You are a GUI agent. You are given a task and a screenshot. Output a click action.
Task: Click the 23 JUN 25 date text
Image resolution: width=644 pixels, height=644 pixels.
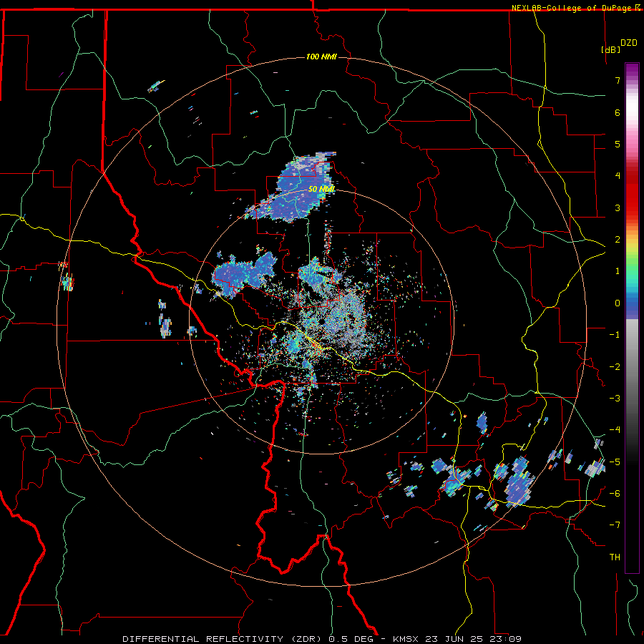click(454, 639)
